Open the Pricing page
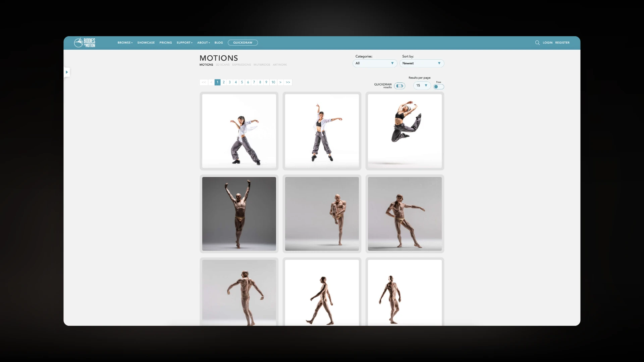The image size is (644, 362). click(x=165, y=43)
